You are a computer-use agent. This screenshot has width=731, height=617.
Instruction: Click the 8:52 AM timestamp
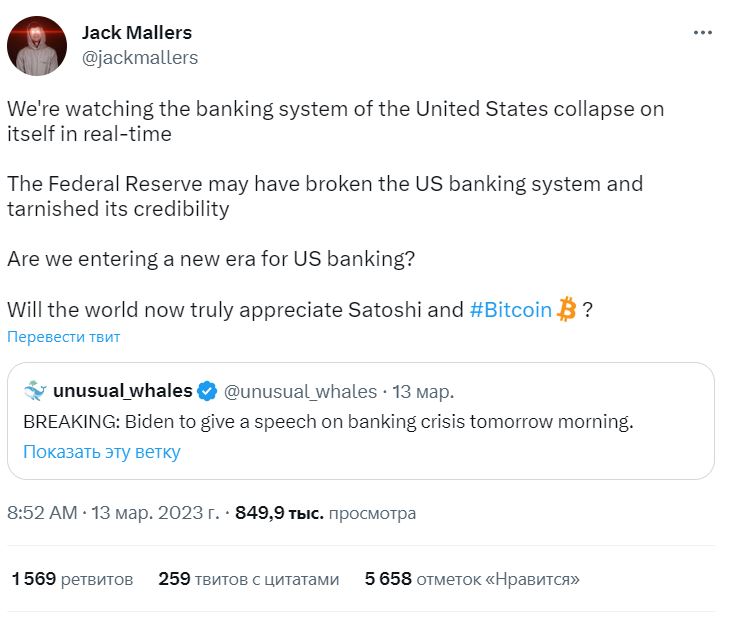[42, 513]
